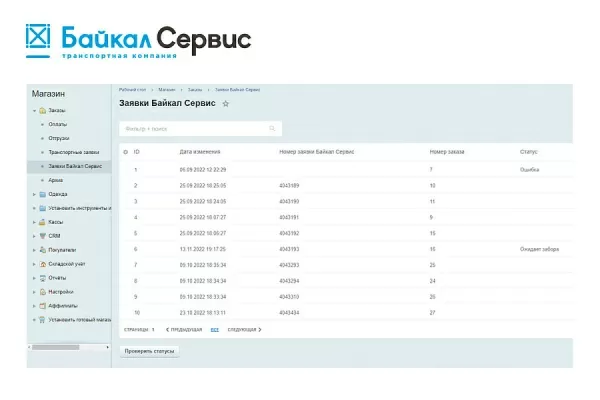
Task: Expand the Отчёты tree node arrow
Action: point(34,278)
